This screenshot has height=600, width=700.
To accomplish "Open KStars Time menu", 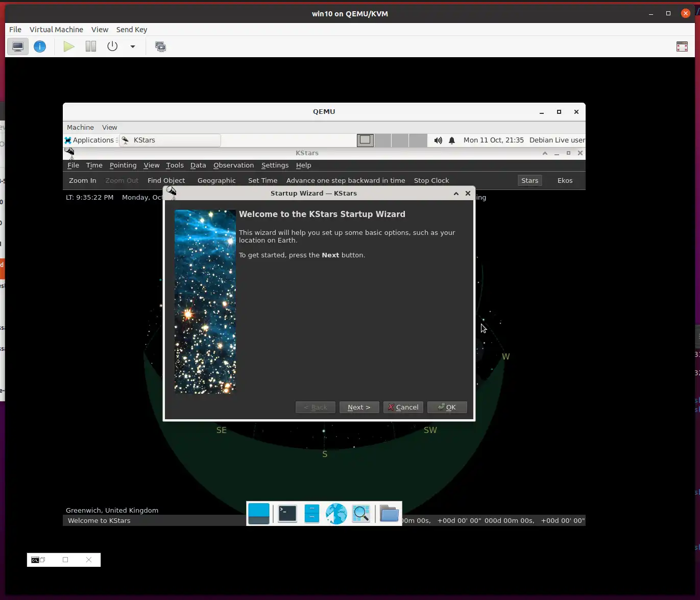I will click(x=94, y=165).
